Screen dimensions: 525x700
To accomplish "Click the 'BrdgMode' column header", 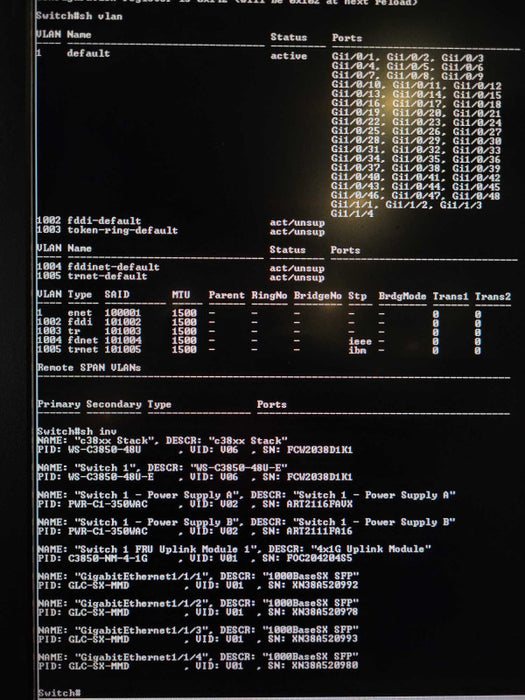I will [402, 296].
